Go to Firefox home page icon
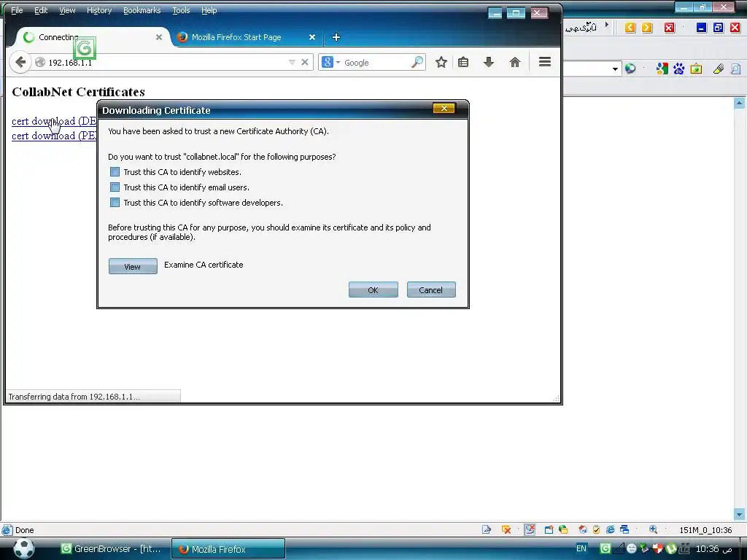 click(515, 62)
